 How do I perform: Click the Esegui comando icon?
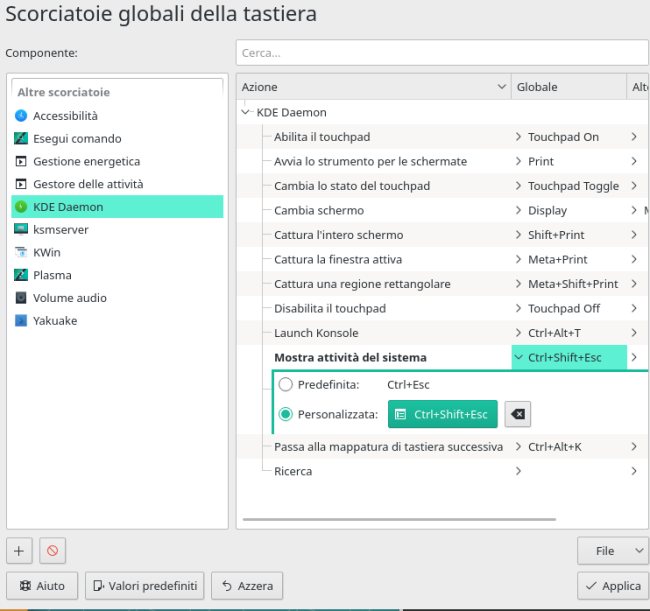21,138
